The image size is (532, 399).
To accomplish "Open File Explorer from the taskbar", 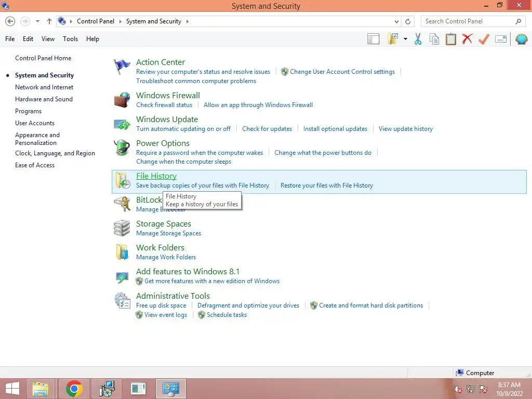I will click(41, 389).
